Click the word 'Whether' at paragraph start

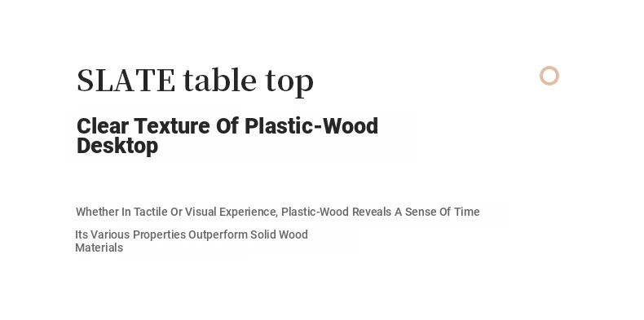coord(97,212)
